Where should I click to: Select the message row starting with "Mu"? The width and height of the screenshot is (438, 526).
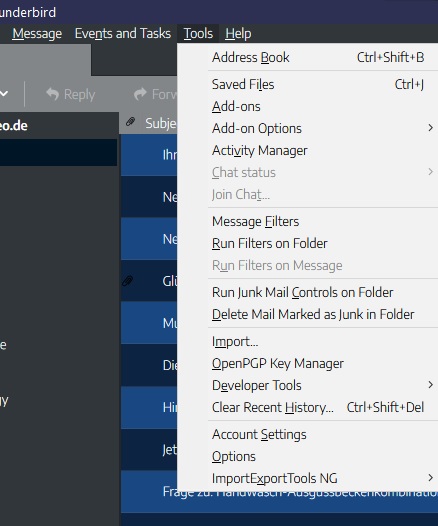click(x=149, y=323)
